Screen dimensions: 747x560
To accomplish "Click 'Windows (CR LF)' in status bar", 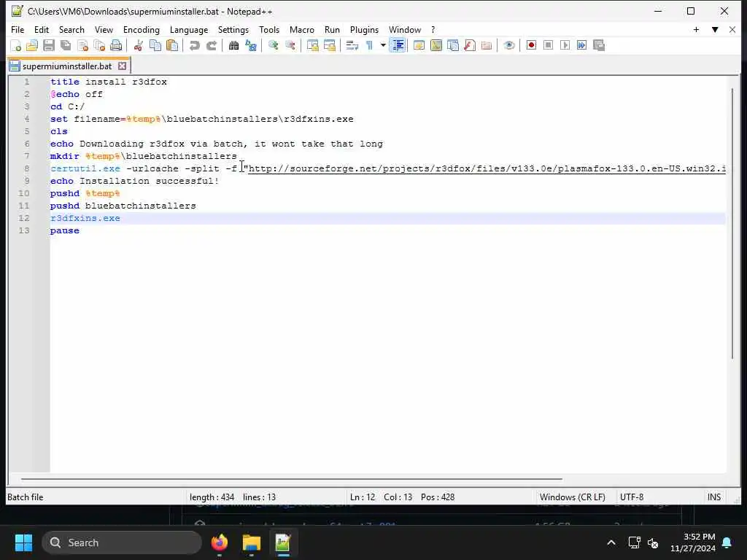I will pos(572,497).
